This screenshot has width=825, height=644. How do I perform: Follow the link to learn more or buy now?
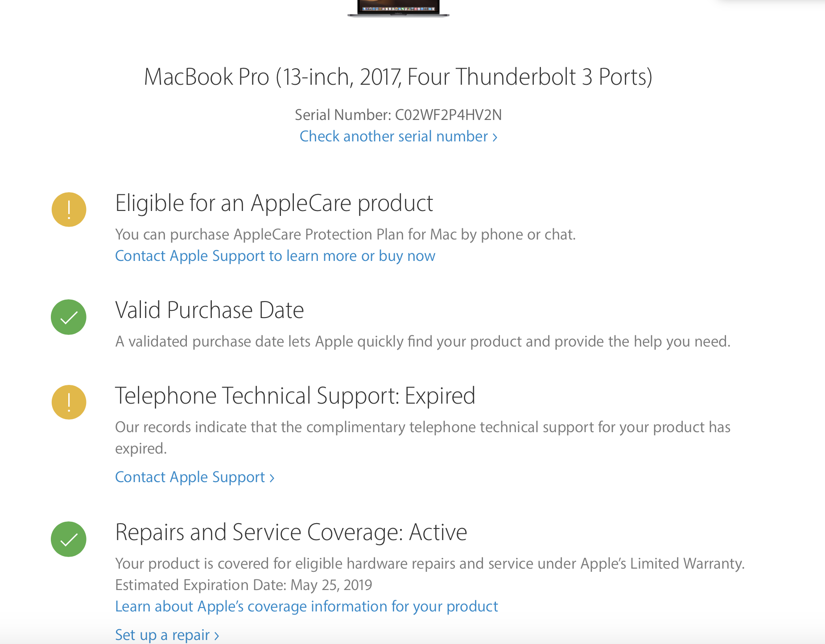click(275, 256)
